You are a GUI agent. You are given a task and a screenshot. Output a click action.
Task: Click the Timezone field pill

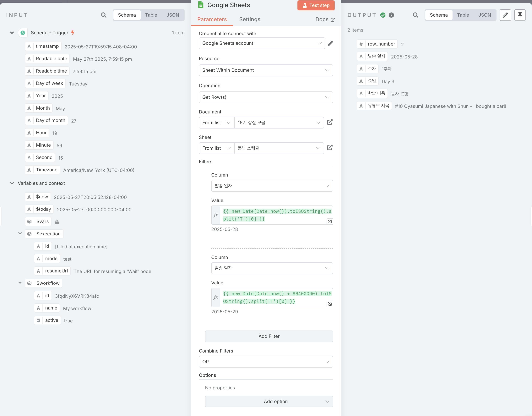42,170
